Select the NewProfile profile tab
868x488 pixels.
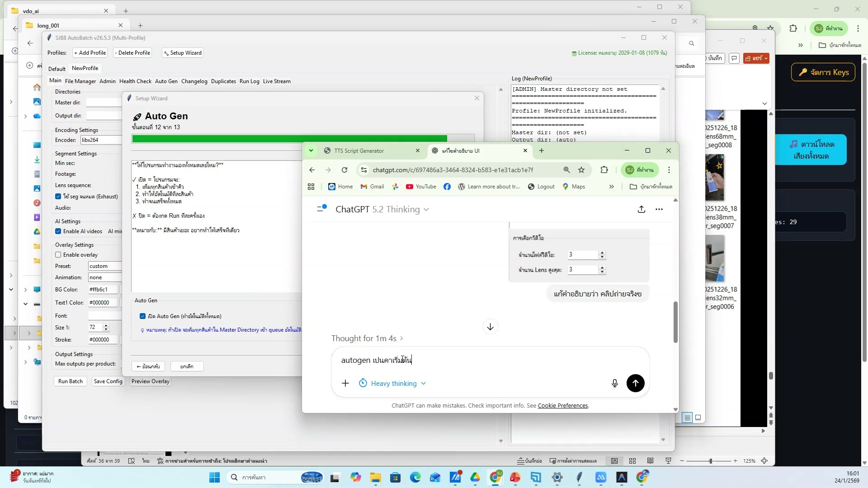click(85, 68)
